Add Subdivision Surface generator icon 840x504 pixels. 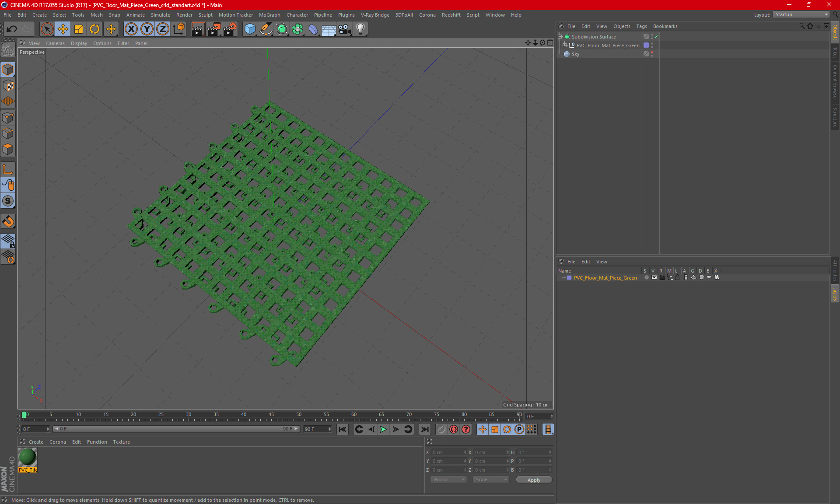[282, 29]
